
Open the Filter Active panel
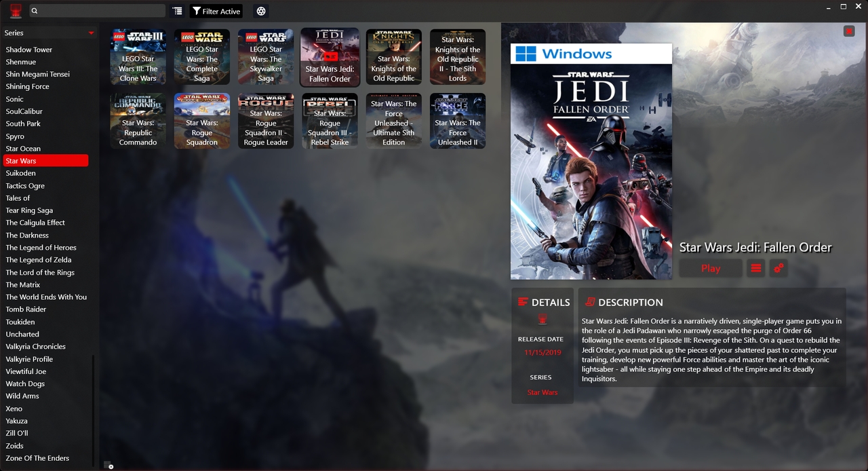tap(216, 11)
